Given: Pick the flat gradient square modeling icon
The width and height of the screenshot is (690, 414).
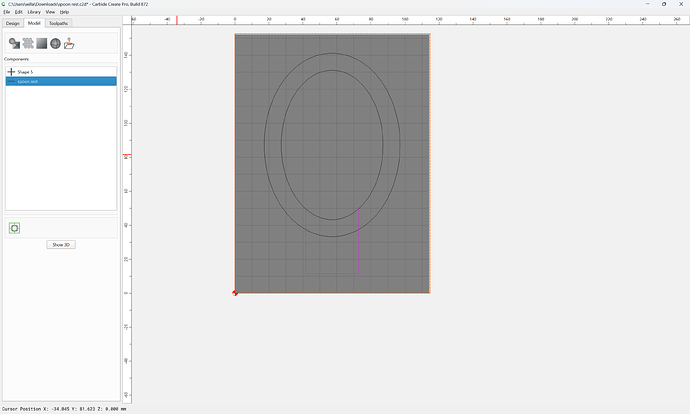Looking at the screenshot, I should point(42,43).
